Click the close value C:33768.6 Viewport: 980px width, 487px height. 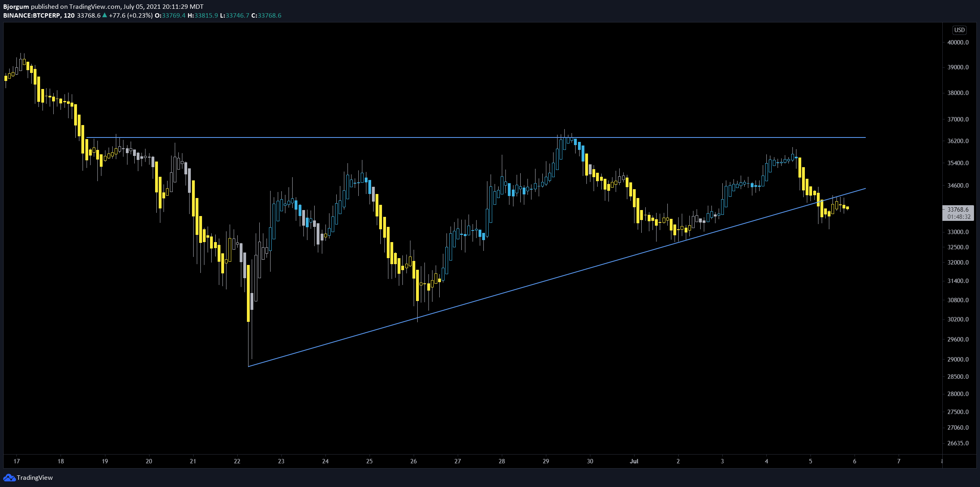[266, 16]
